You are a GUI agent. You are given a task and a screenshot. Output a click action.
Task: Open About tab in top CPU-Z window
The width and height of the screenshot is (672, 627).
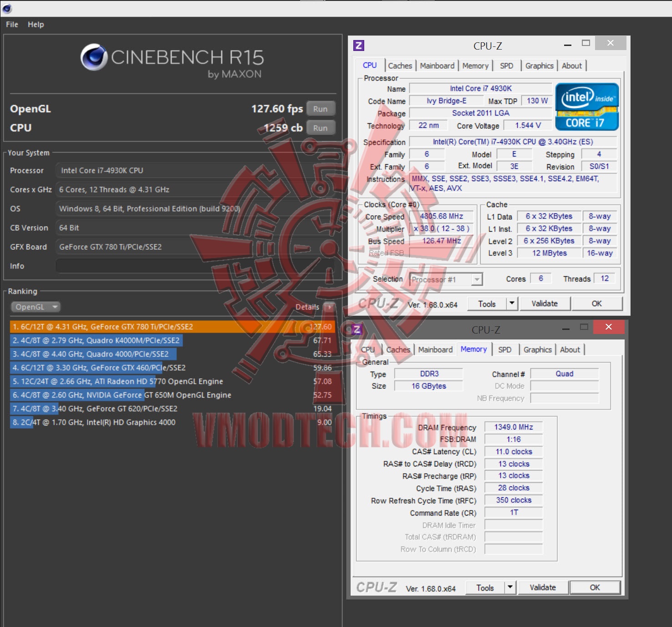pos(572,66)
